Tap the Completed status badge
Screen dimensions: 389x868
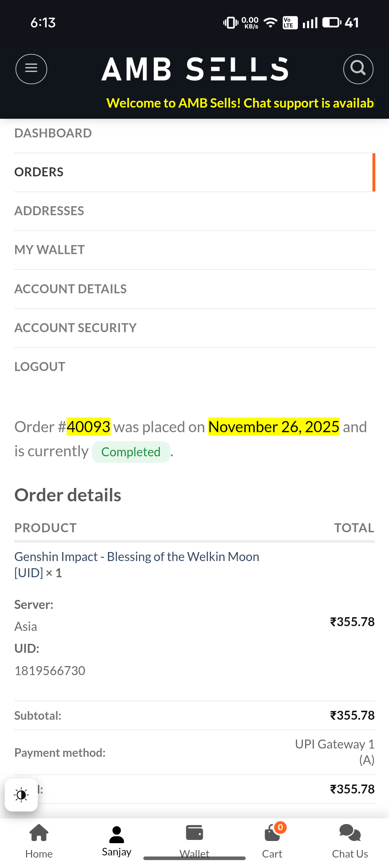pos(131,452)
